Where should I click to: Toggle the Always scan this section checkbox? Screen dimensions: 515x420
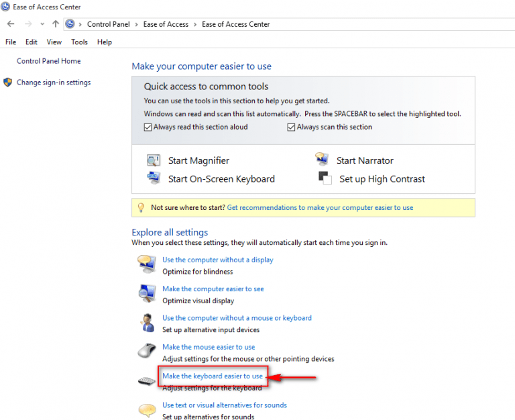[x=292, y=127]
